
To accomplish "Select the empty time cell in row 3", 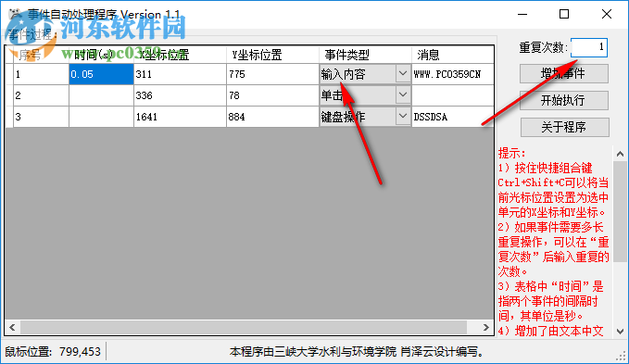I will (101, 117).
